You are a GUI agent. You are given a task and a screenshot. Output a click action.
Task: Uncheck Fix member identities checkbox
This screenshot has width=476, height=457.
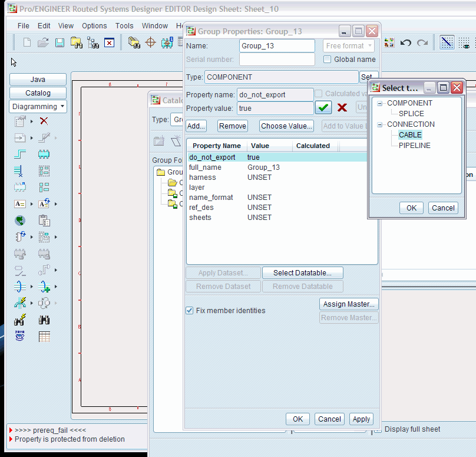(x=190, y=311)
